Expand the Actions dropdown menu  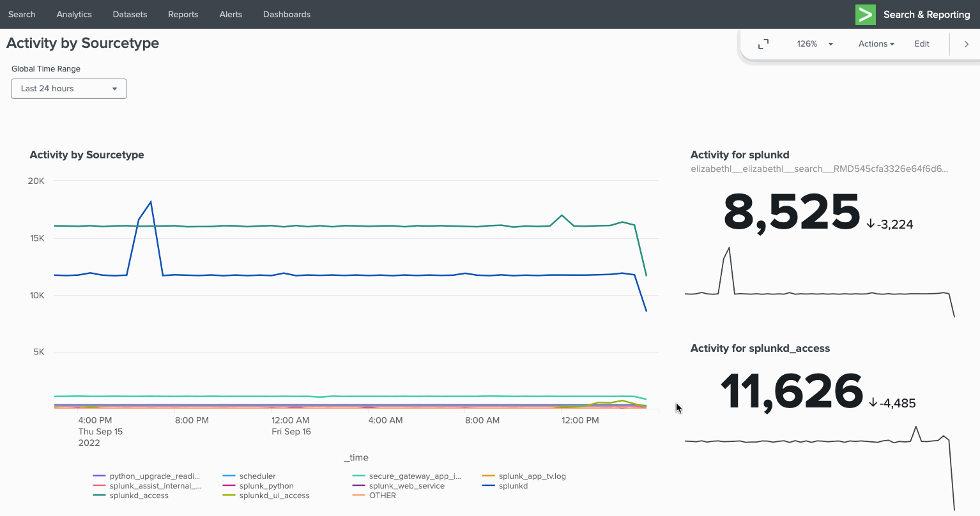point(876,44)
